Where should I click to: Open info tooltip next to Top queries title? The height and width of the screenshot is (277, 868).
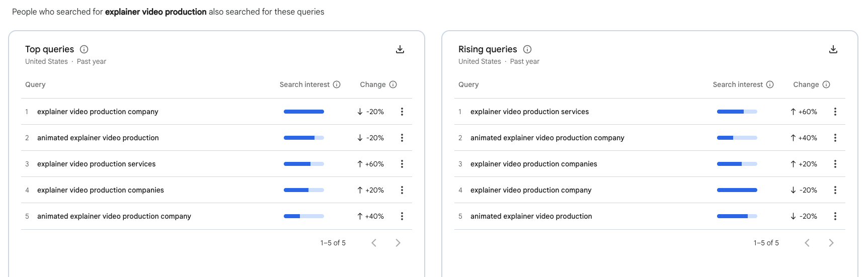pos(84,49)
